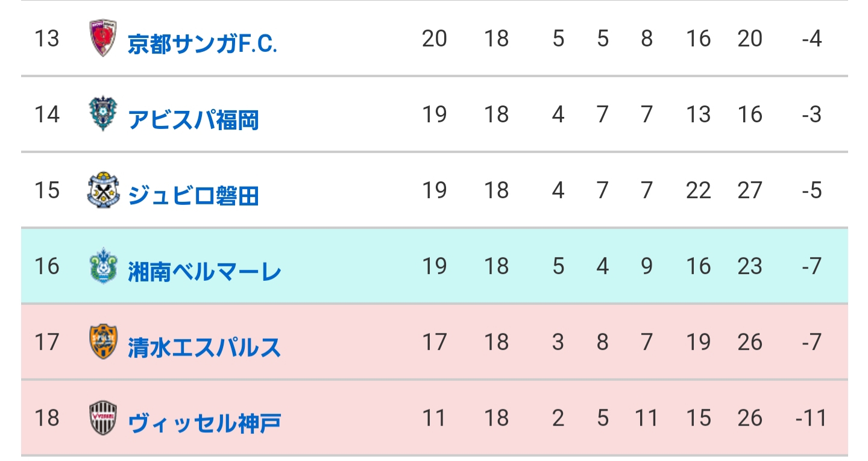The height and width of the screenshot is (461, 868).
Task: Open the 湘南ベルマーレ team link
Action: click(x=205, y=272)
